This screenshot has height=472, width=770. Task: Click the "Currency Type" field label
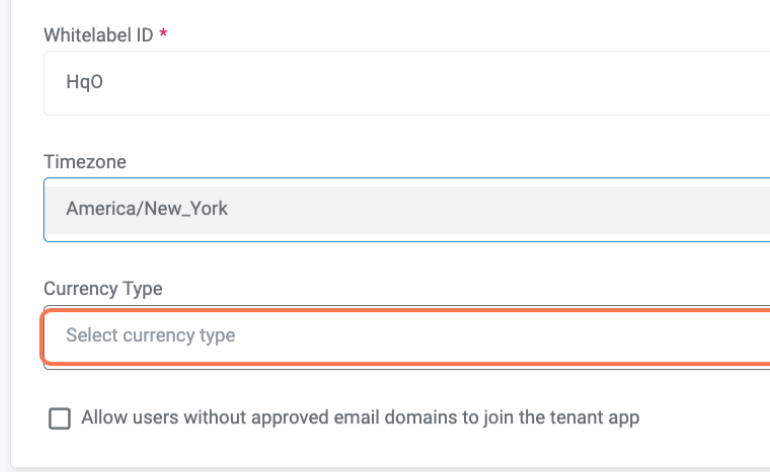point(103,288)
